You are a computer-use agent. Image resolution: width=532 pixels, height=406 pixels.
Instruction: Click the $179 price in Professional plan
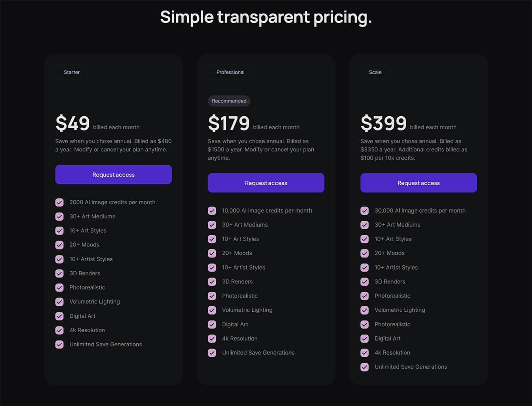[229, 123]
